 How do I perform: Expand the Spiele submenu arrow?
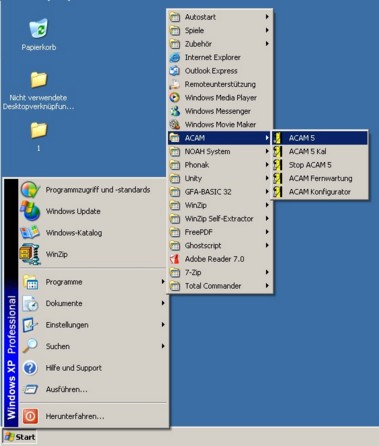[267, 30]
